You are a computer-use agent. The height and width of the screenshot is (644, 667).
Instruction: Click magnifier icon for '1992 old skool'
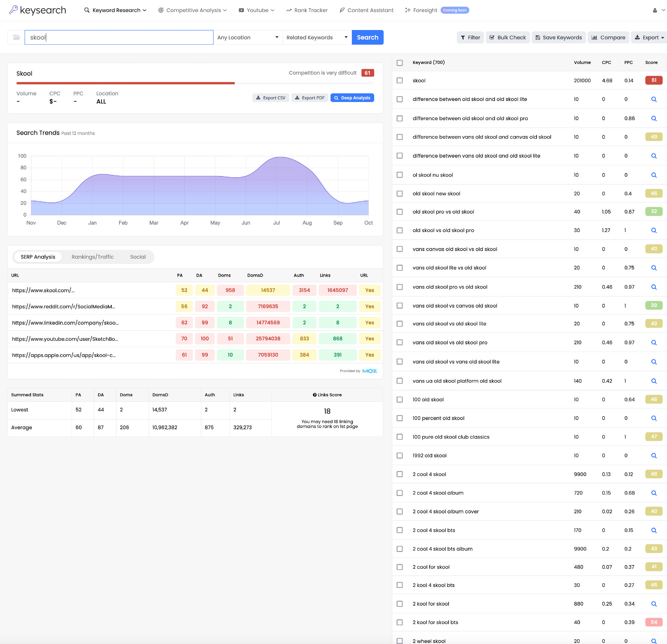pyautogui.click(x=654, y=456)
